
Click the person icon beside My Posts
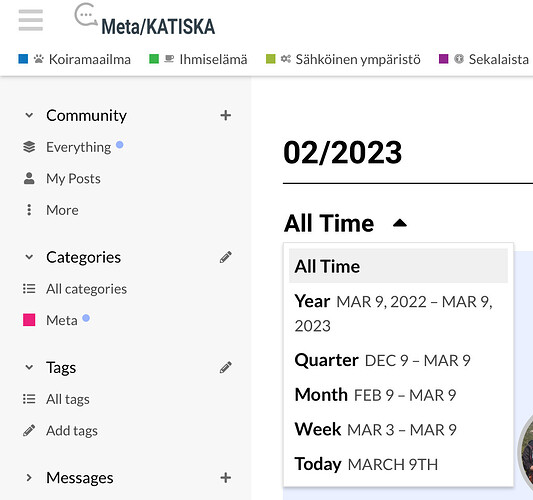(x=29, y=178)
